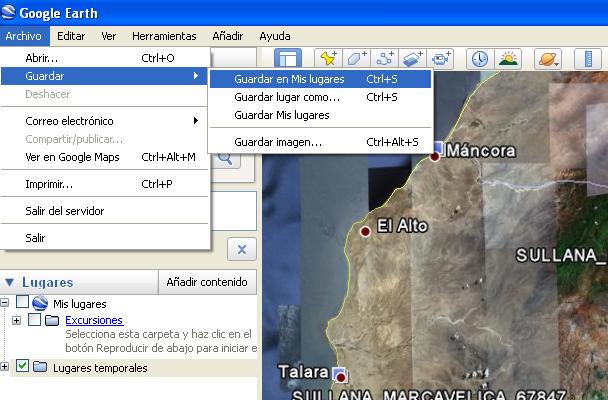Open the planet switcher icon

pyautogui.click(x=548, y=59)
